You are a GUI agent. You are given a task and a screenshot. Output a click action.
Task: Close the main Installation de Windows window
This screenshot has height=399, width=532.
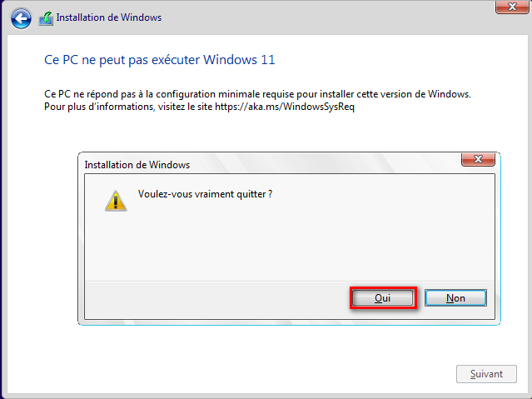tap(509, 7)
